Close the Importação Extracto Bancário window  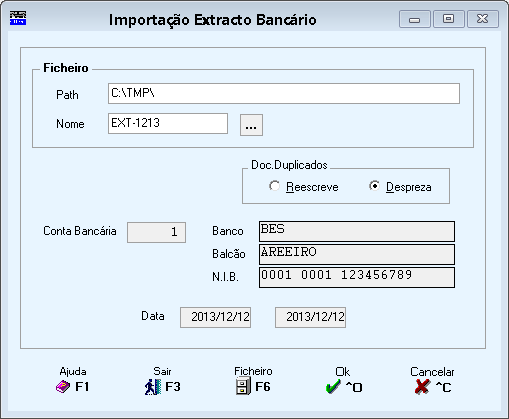pyautogui.click(x=483, y=19)
